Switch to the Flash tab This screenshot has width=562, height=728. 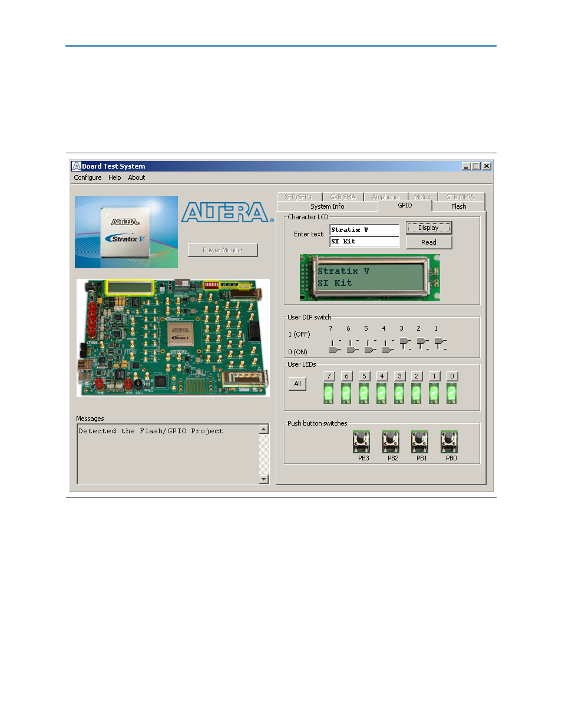click(x=458, y=206)
